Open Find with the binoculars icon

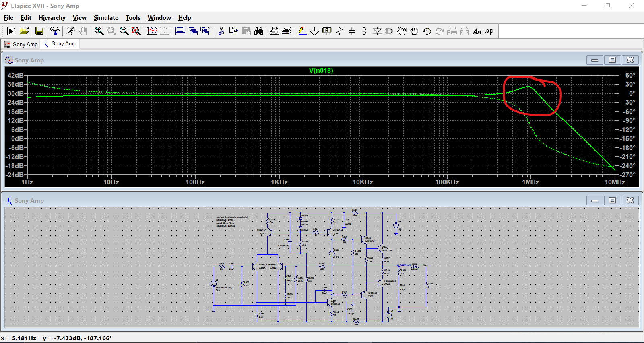click(x=259, y=31)
